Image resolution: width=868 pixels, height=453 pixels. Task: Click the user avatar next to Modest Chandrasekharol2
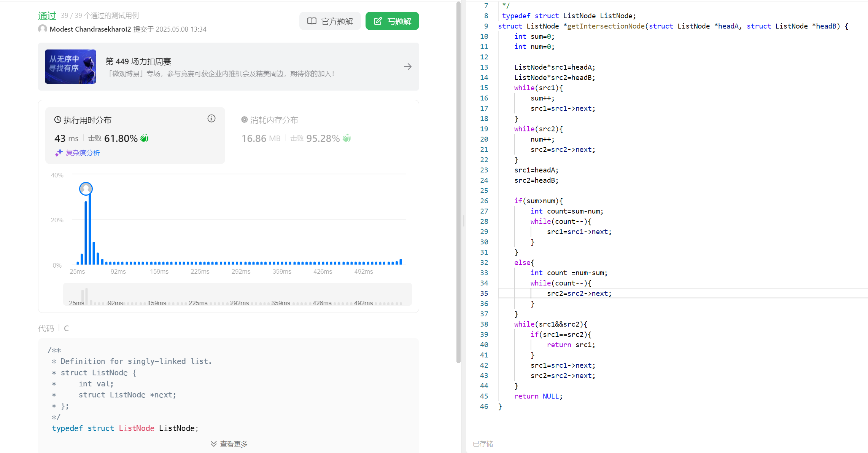tap(43, 29)
